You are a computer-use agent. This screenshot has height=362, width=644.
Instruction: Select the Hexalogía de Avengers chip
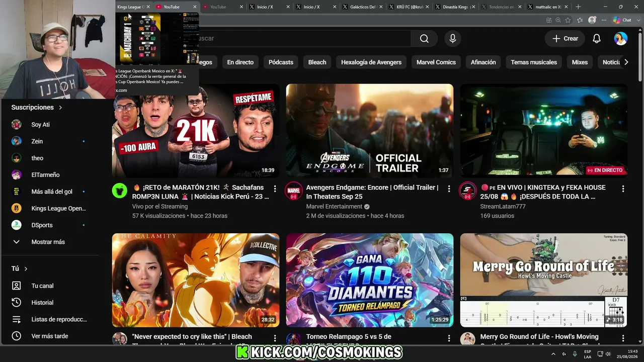[371, 62]
